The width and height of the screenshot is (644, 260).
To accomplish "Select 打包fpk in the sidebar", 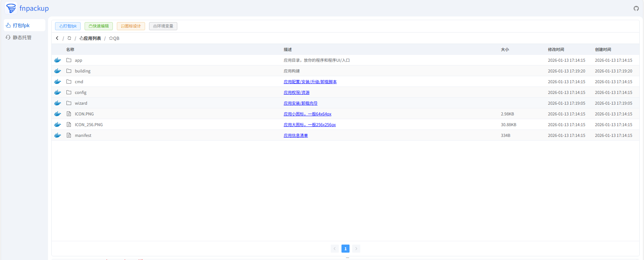I will pos(25,25).
